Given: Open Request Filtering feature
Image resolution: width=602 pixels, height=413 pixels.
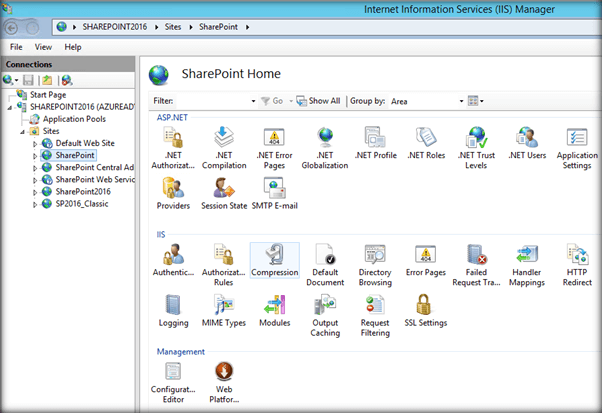Looking at the screenshot, I should point(375,316).
